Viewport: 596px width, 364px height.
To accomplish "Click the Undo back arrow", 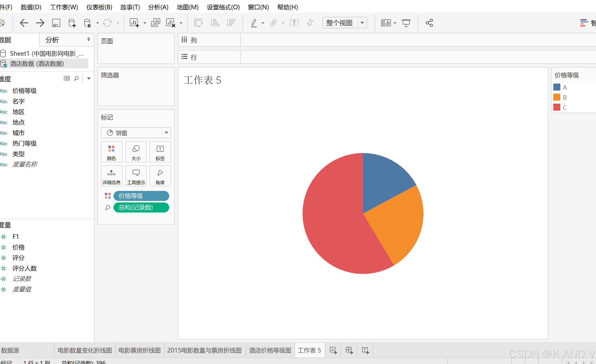I will pyautogui.click(x=24, y=23).
